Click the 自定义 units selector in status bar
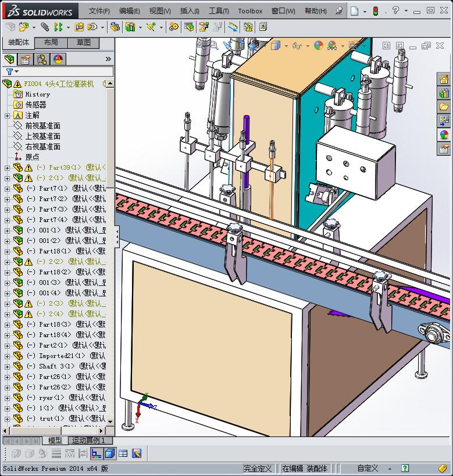This screenshot has width=453, height=476. (368, 468)
